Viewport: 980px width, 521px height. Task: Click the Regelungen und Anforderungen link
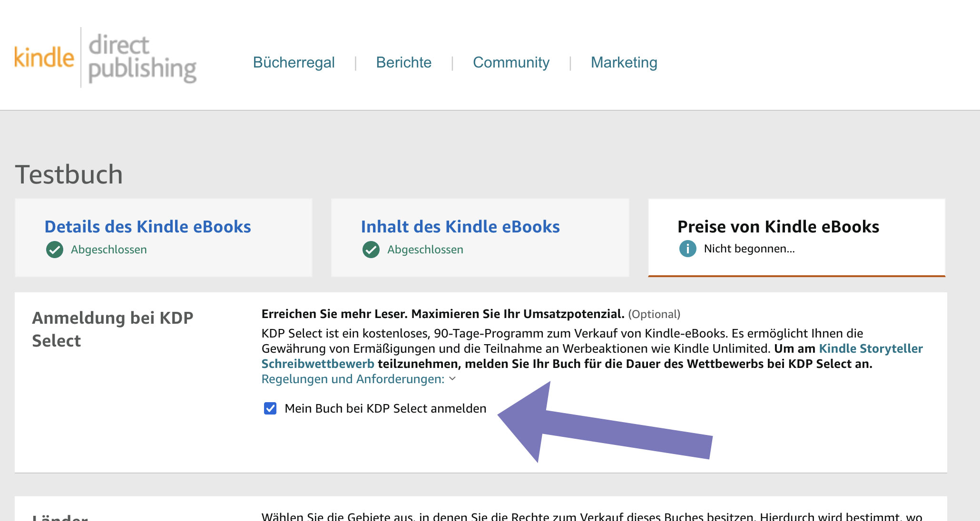click(x=353, y=379)
